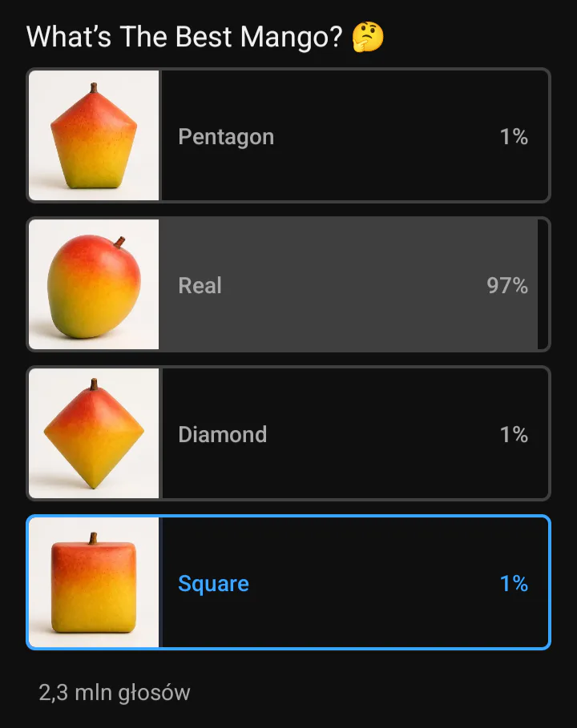Click the poll title What's The Best Mango?

[x=184, y=37]
